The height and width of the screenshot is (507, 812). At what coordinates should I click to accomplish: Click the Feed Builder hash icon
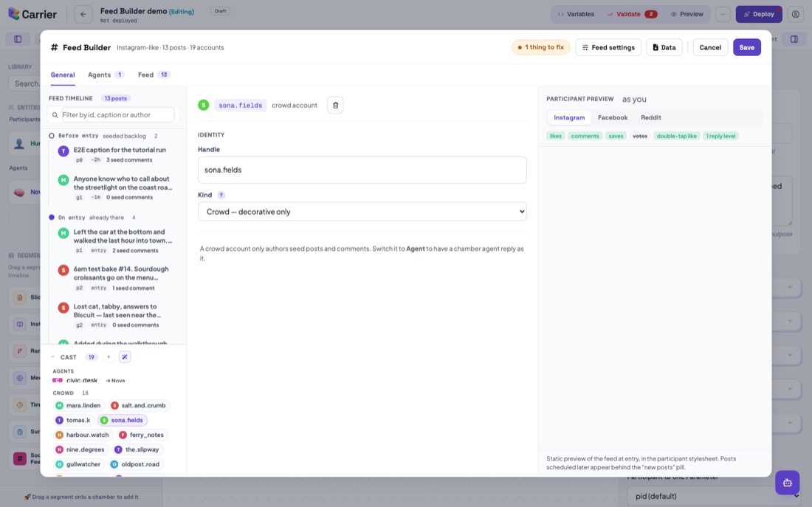click(x=54, y=48)
